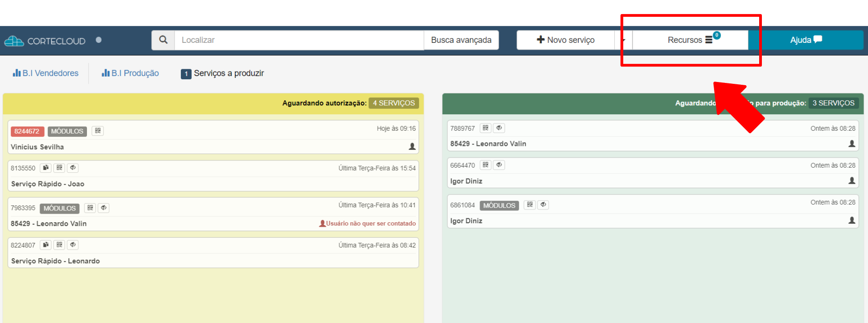Click QR code icon on service 6861084
The height and width of the screenshot is (323, 868).
[x=530, y=205]
